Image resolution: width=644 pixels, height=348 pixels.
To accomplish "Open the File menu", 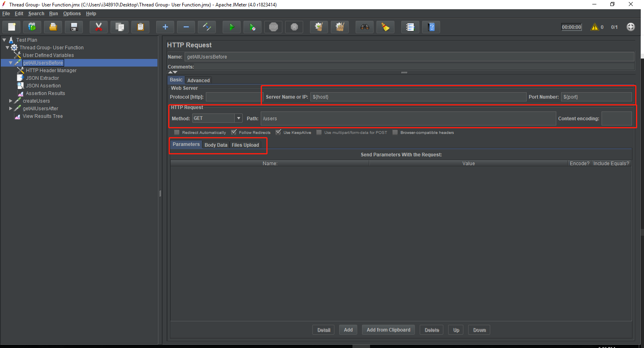I will pos(6,14).
